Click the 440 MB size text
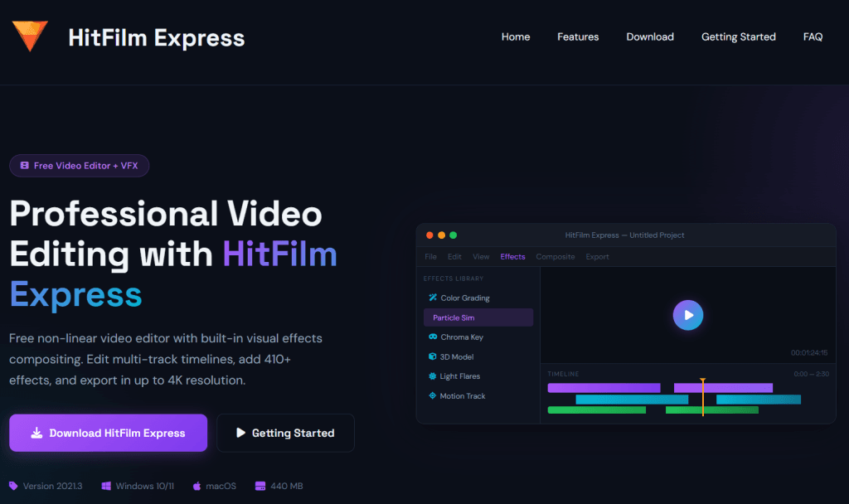Image resolution: width=849 pixels, height=504 pixels. tap(286, 486)
